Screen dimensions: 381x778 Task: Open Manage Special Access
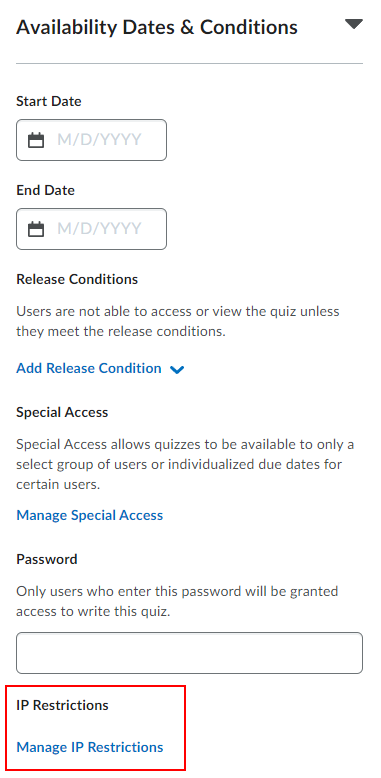tap(90, 515)
